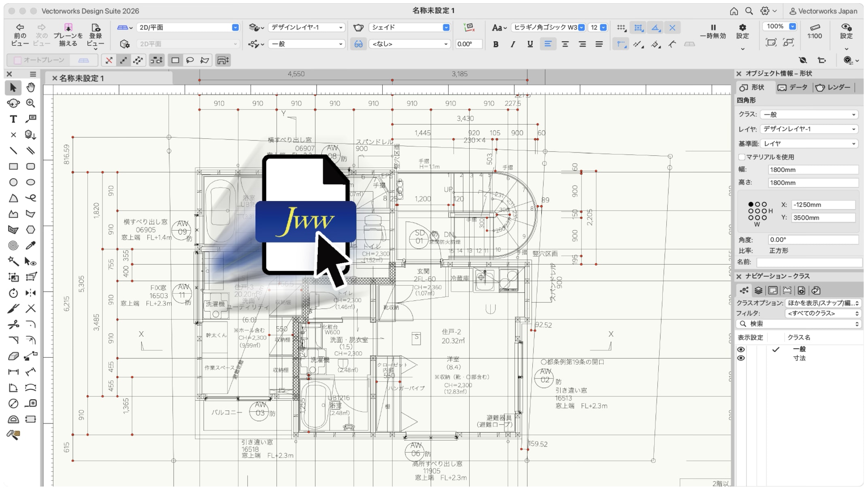
Task: Edit the 幅 field showing 1800mm
Action: tap(814, 169)
